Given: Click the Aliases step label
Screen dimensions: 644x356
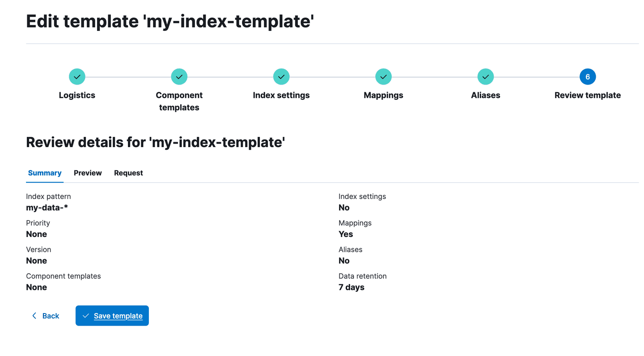Looking at the screenshot, I should pyautogui.click(x=485, y=95).
